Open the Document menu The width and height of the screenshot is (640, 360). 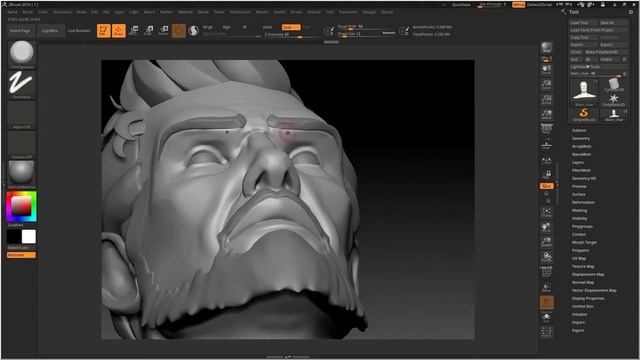[x=62, y=12]
